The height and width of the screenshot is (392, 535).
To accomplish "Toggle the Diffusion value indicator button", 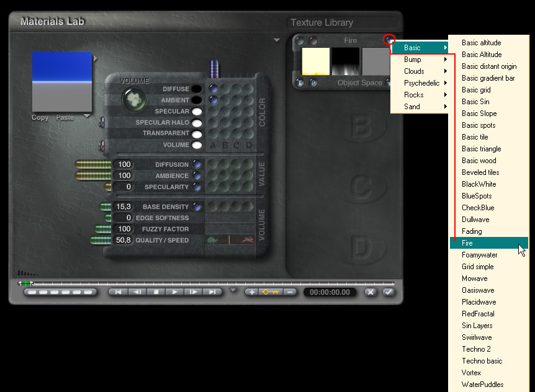I will click(197, 164).
